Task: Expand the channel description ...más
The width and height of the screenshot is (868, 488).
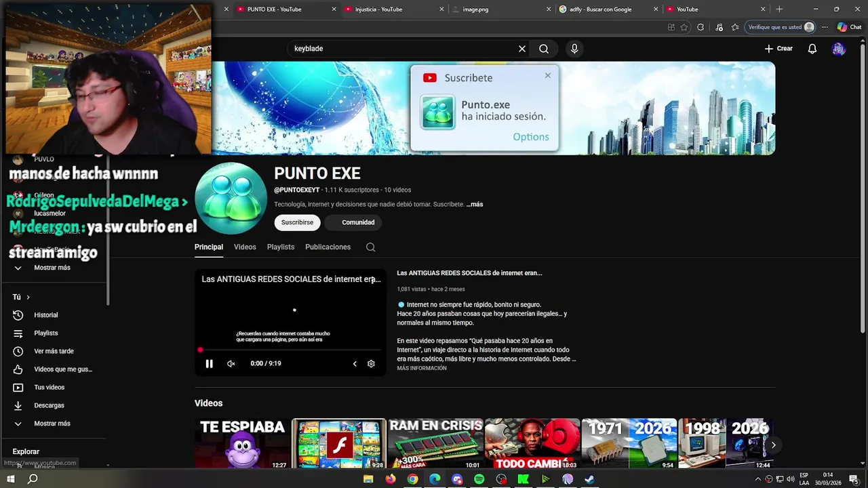Action: tap(475, 205)
